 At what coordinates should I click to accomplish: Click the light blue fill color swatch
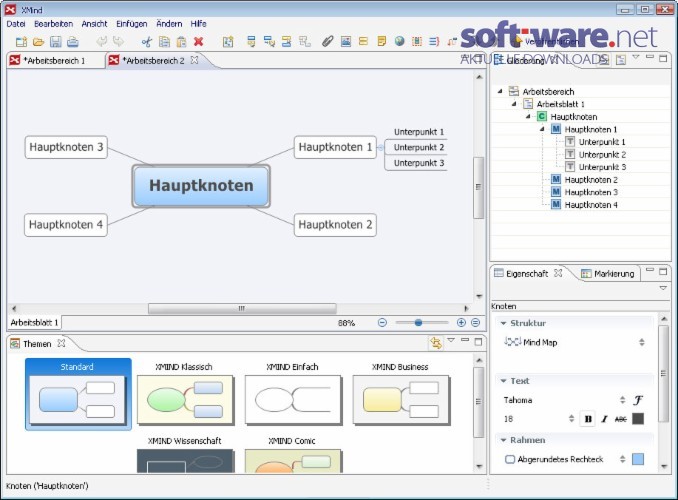tap(638, 459)
